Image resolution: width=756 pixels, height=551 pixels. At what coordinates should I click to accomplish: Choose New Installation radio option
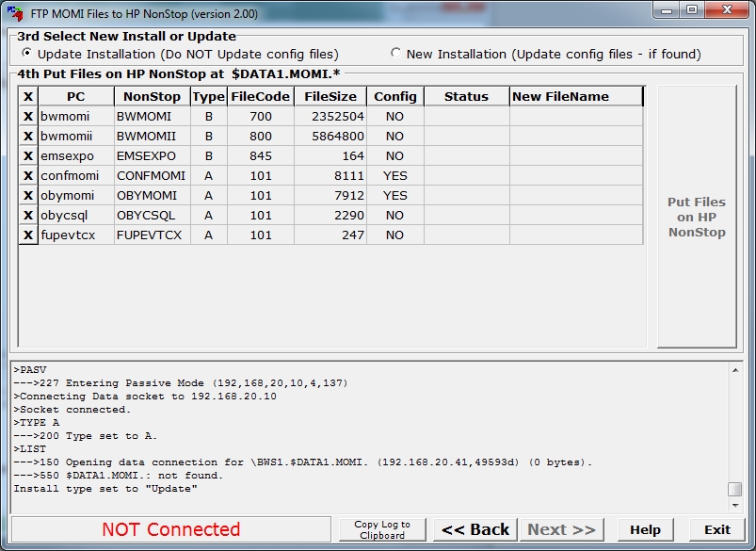click(x=395, y=54)
